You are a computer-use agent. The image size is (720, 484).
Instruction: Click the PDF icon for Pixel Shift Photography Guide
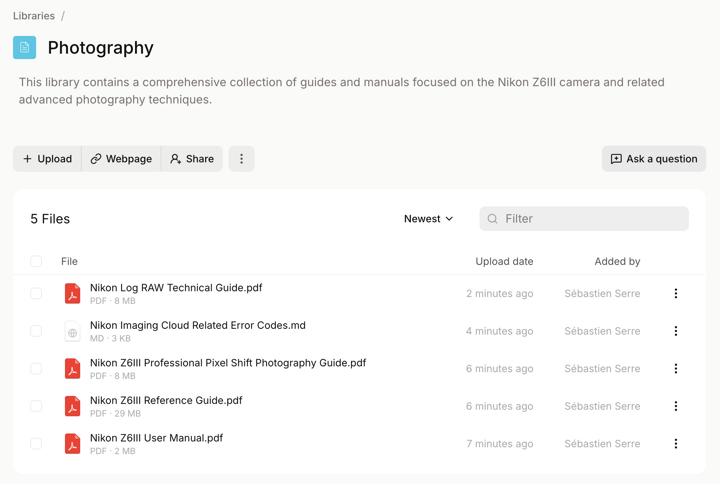73,369
